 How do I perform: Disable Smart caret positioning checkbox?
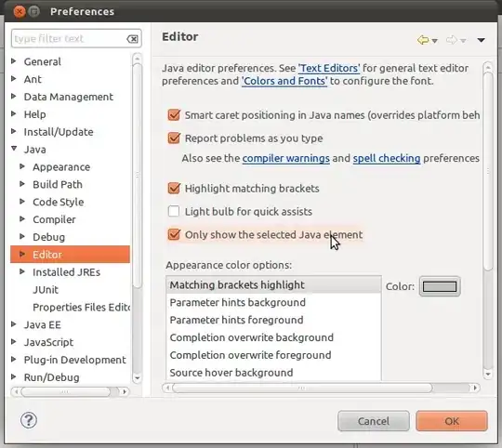(x=174, y=115)
